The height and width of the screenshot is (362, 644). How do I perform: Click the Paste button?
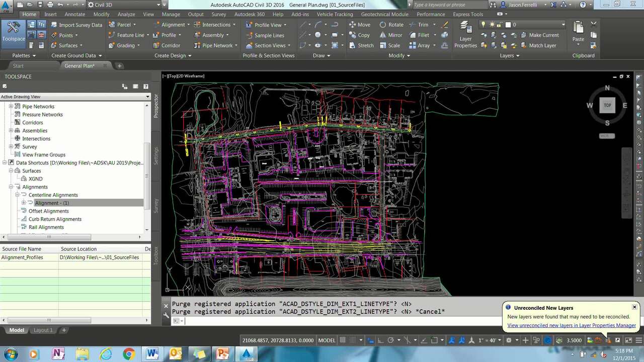(x=578, y=32)
